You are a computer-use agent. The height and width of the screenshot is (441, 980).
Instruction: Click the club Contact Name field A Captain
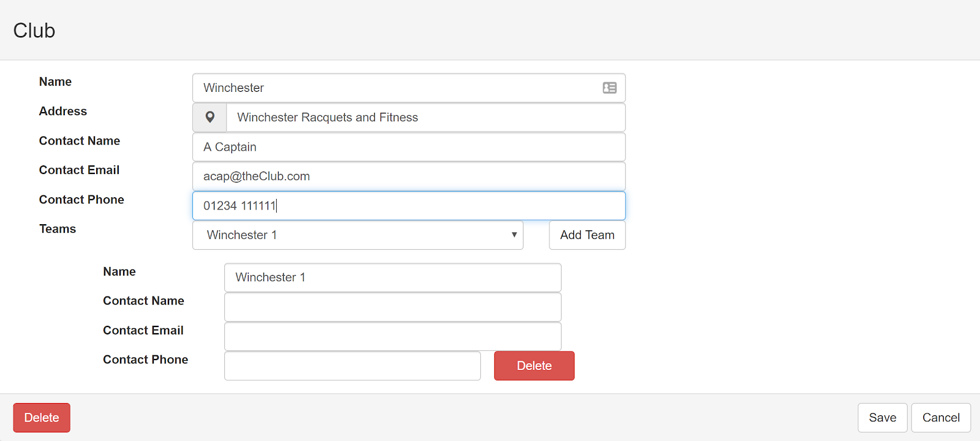click(409, 147)
